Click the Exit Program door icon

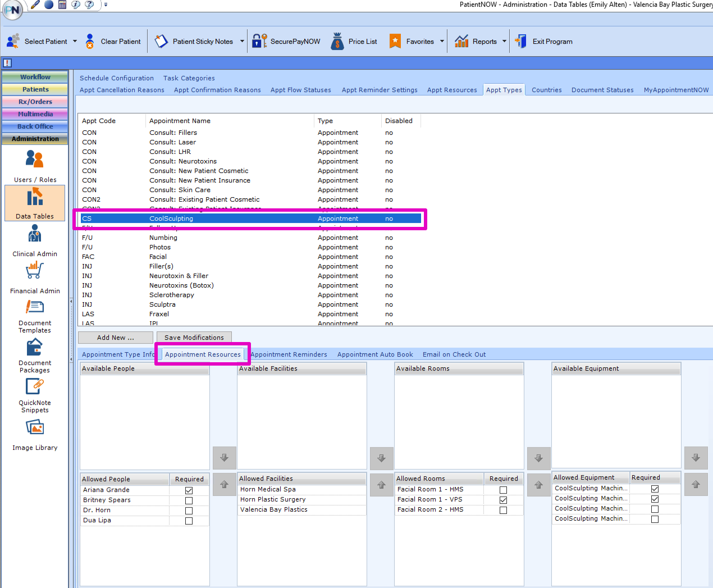click(x=521, y=41)
